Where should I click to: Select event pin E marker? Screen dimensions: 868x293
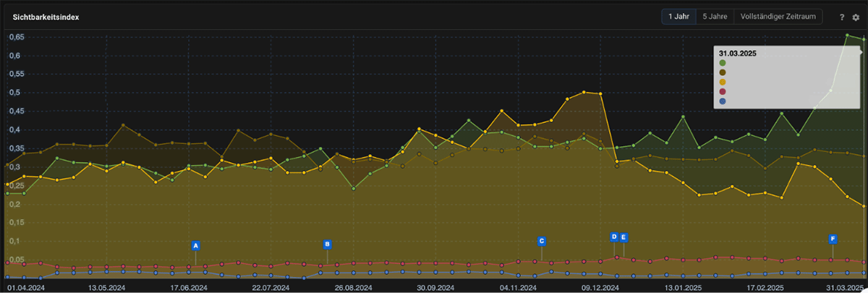point(624,237)
